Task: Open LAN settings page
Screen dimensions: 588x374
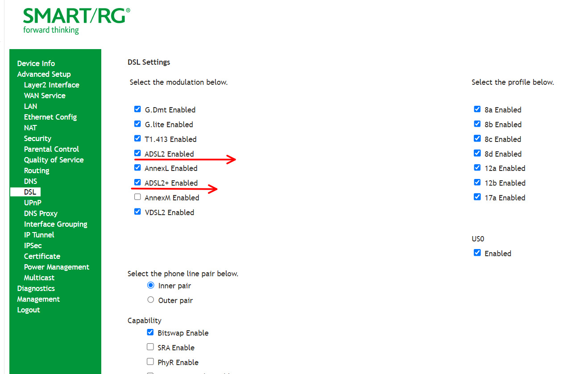Action: [x=30, y=106]
